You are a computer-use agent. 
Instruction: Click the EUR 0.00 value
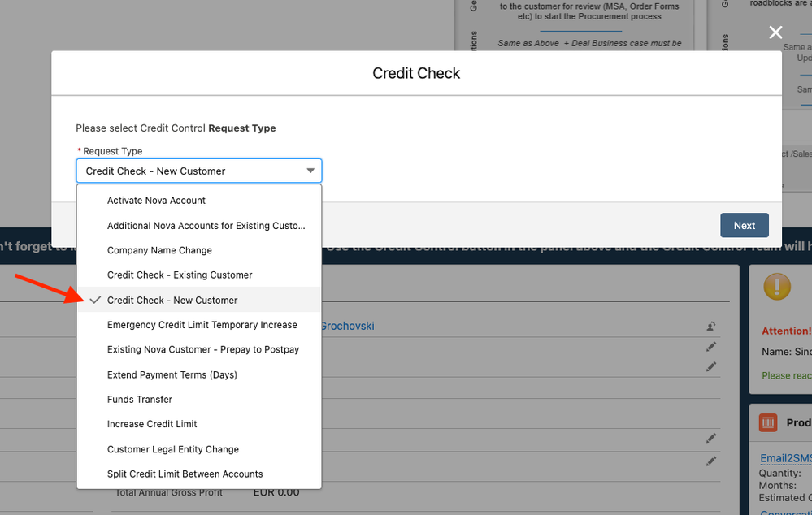276,492
